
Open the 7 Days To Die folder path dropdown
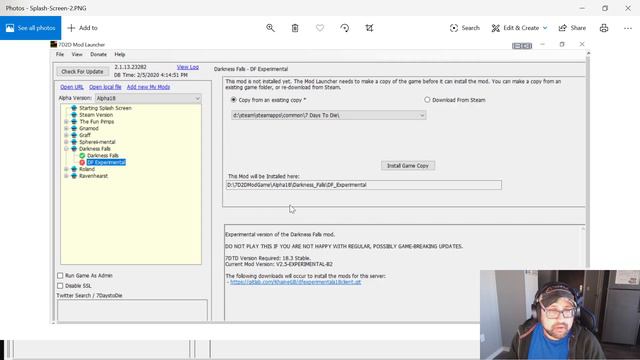[329, 116]
